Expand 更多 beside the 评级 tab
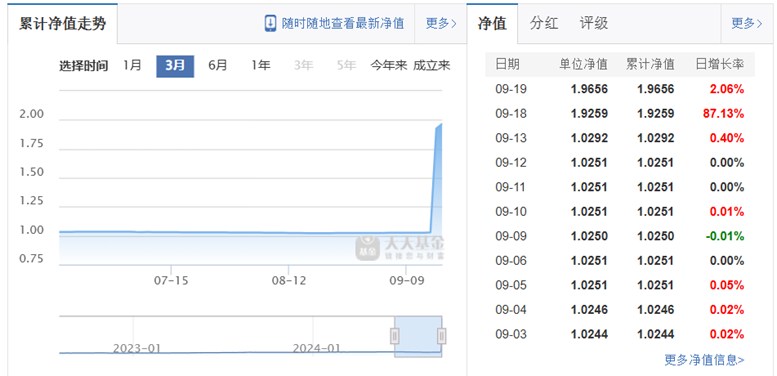 pos(746,23)
